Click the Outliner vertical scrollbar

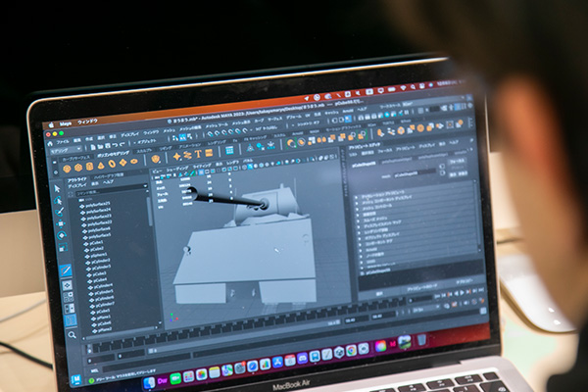(x=149, y=212)
